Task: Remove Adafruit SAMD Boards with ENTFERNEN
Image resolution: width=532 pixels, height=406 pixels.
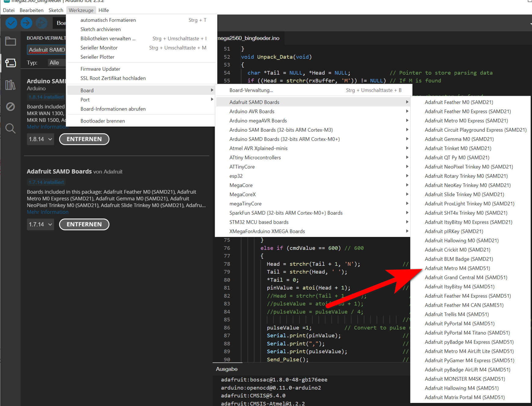Action: point(84,224)
